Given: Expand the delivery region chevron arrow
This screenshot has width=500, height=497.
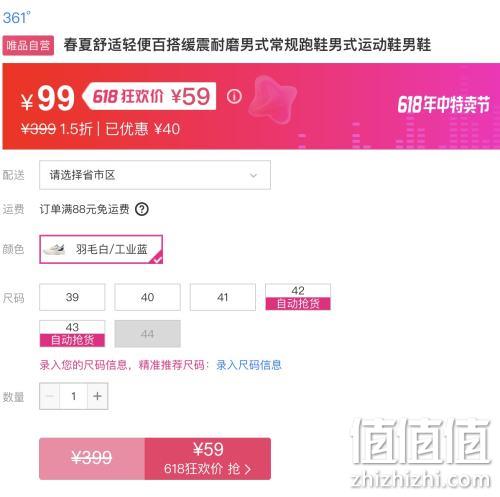Looking at the screenshot, I should click(x=253, y=175).
